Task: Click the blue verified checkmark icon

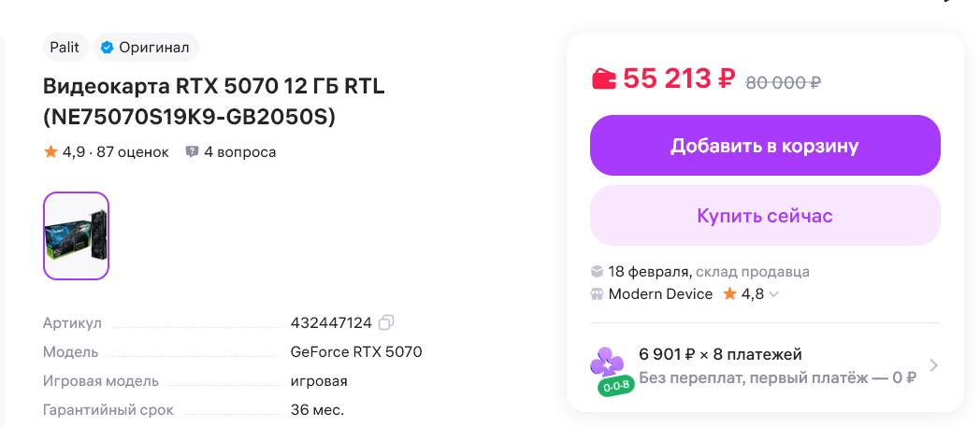Action: (x=108, y=47)
